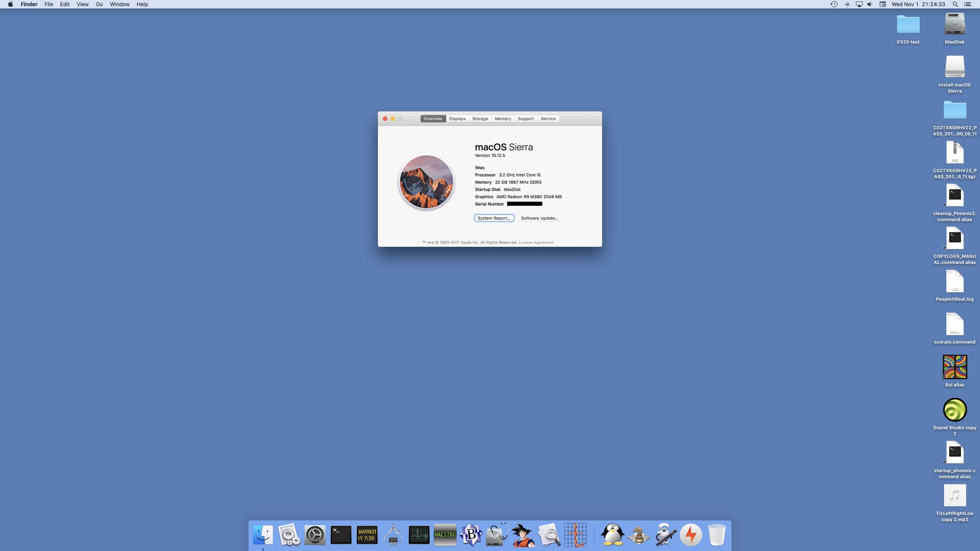The height and width of the screenshot is (551, 980).
Task: Switch to the Service tab
Action: tap(548, 119)
